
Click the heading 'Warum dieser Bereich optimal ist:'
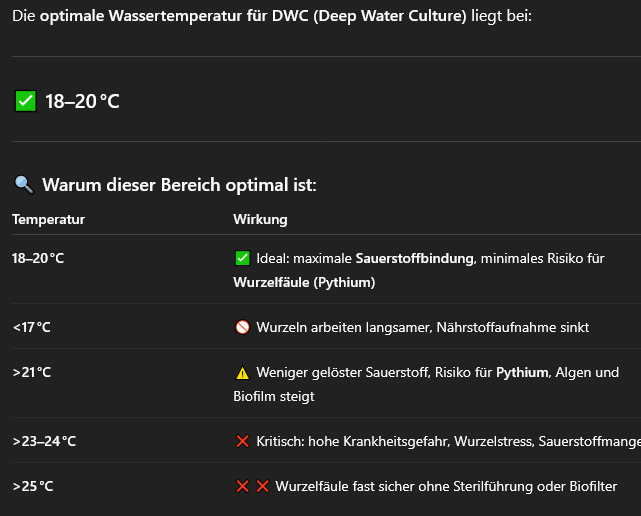click(179, 185)
